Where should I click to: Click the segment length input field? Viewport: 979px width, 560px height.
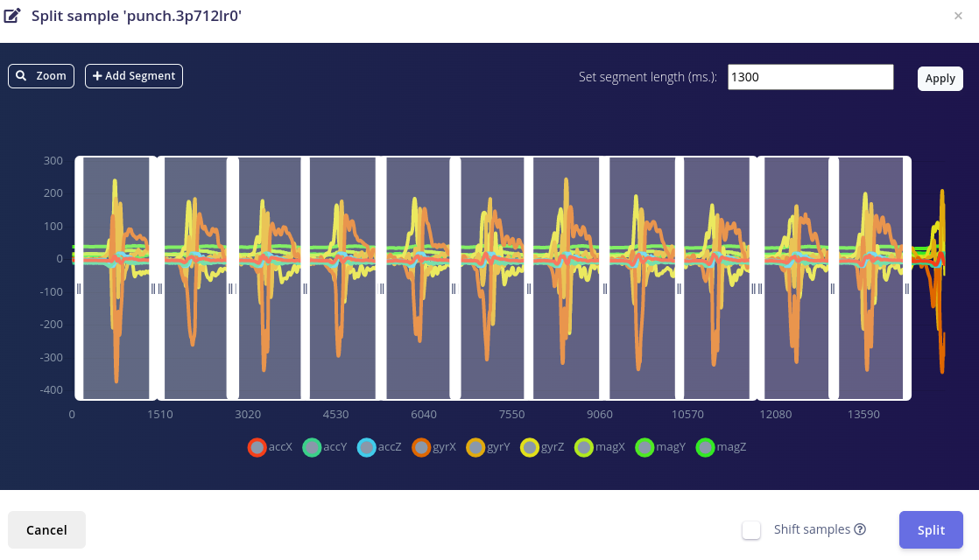pos(810,77)
